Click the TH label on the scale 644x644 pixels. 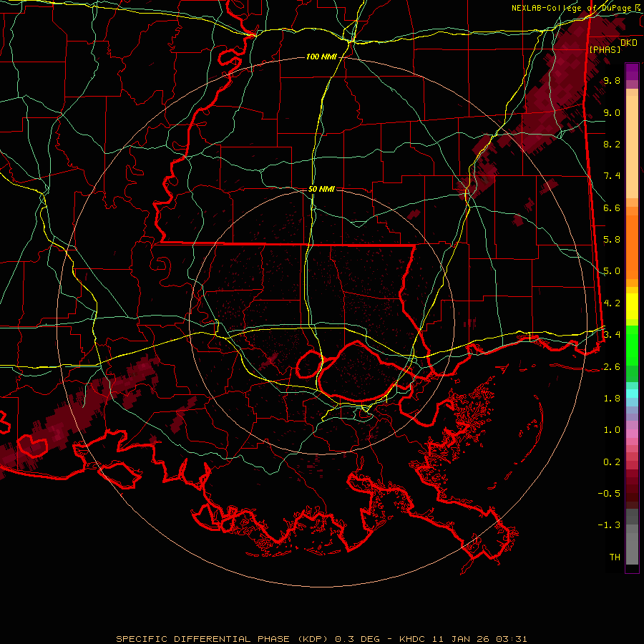coord(615,557)
